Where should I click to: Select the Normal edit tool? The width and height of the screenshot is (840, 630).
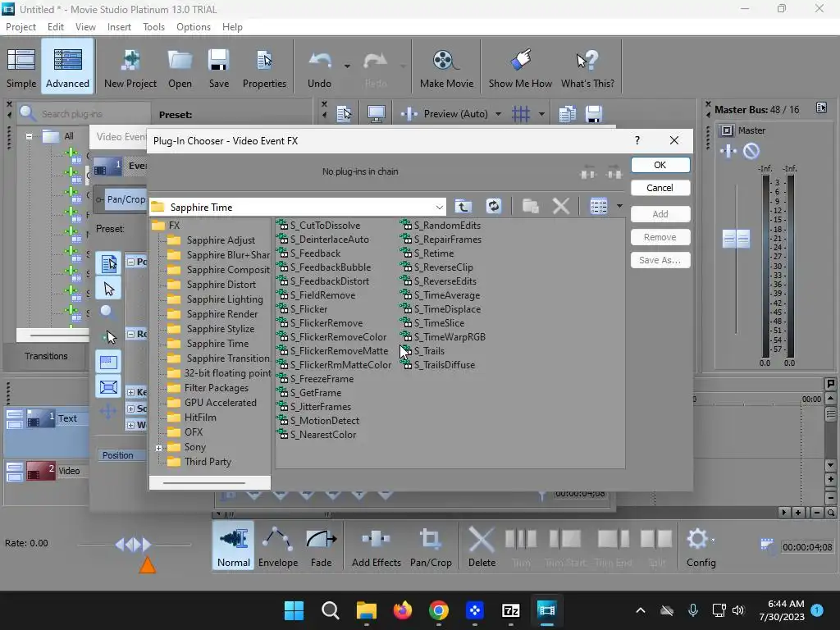pyautogui.click(x=234, y=547)
